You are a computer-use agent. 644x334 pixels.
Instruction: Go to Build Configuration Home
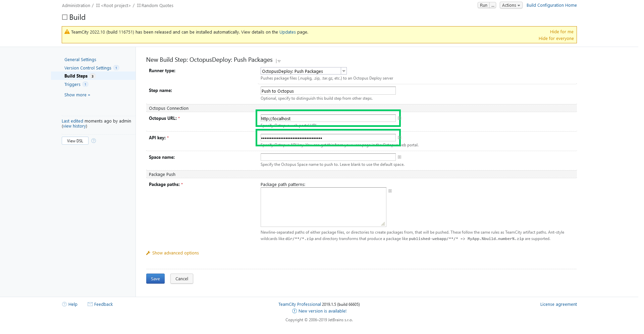tap(551, 5)
